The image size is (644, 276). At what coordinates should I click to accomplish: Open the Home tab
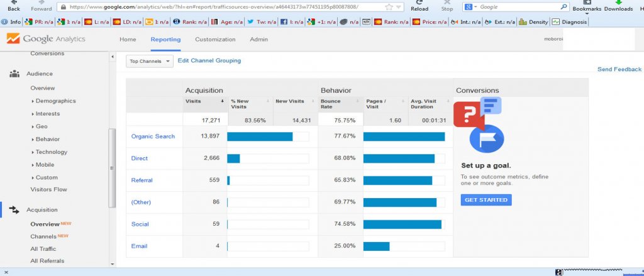[128, 40]
